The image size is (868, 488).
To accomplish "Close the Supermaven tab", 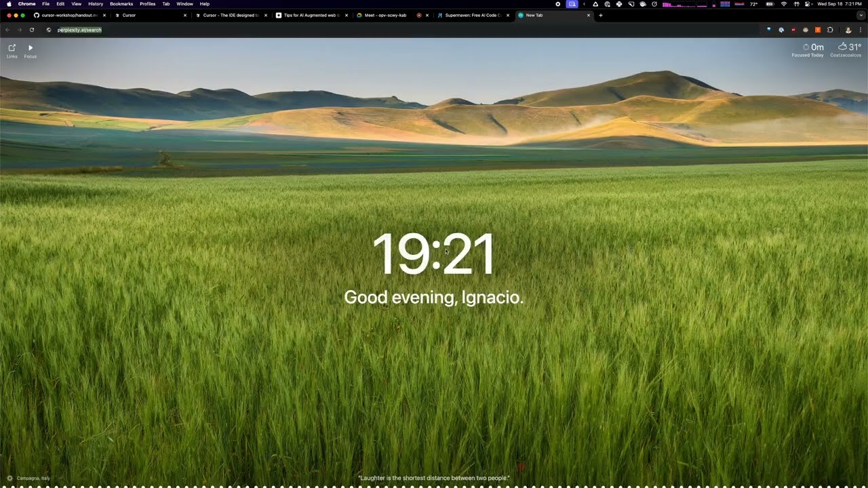I will [x=507, y=15].
